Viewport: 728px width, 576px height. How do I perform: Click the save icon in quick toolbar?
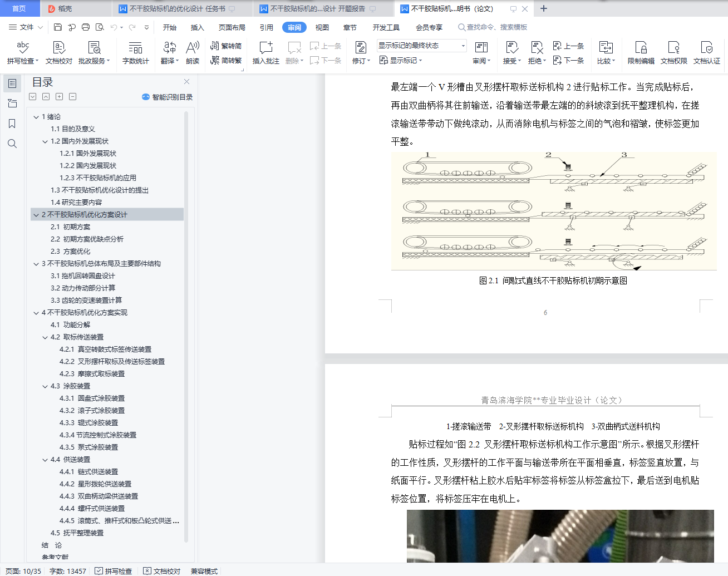[58, 27]
